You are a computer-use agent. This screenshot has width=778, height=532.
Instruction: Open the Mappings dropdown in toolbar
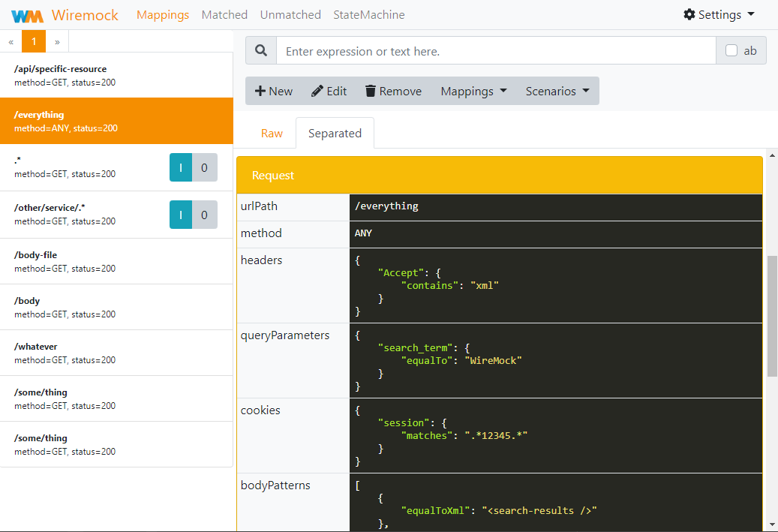[x=473, y=91]
